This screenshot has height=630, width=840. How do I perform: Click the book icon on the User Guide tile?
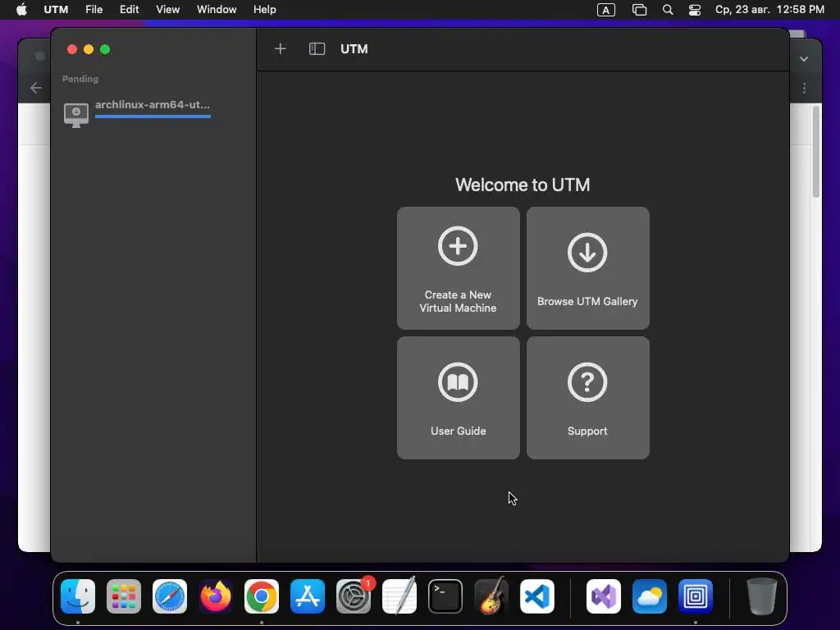pos(458,382)
